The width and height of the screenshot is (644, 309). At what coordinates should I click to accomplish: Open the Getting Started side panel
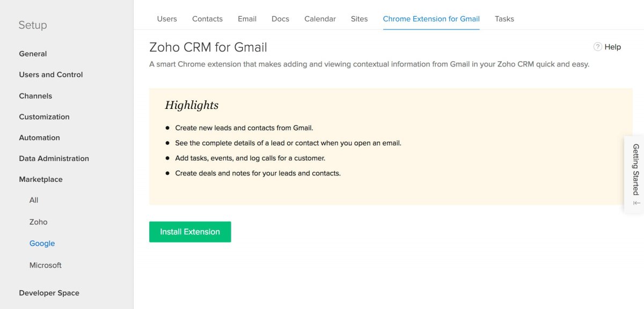636,169
